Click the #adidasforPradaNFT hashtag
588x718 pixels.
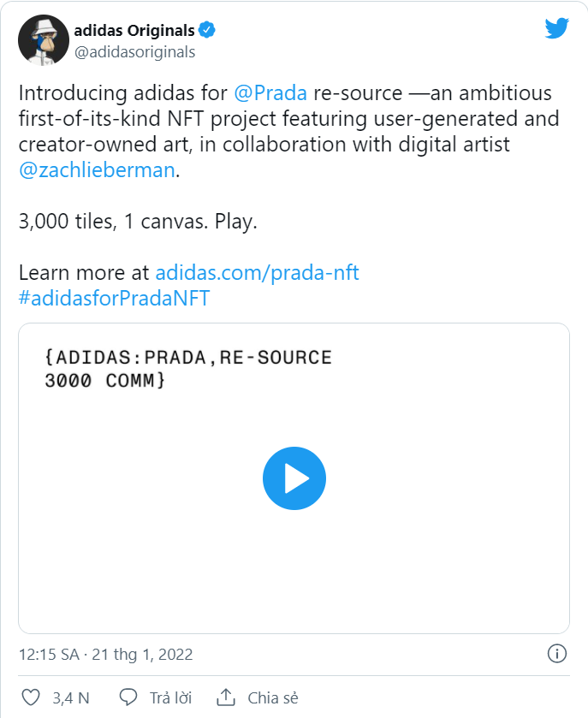tap(114, 298)
